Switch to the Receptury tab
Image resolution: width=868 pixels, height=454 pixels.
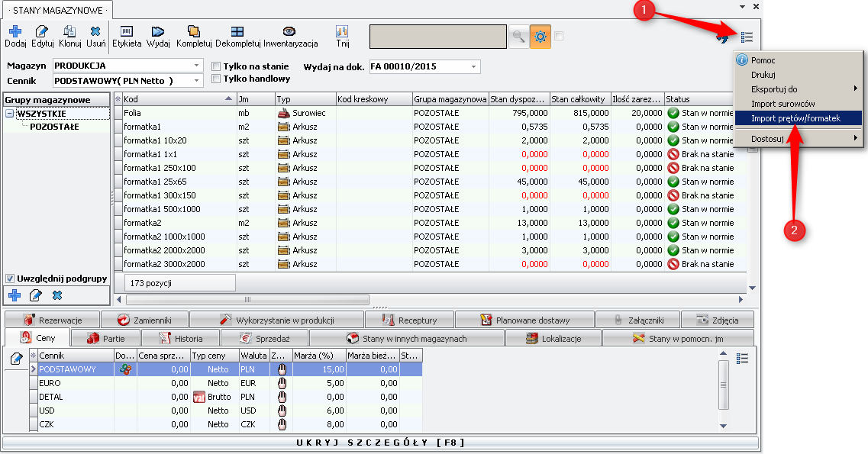(x=409, y=320)
